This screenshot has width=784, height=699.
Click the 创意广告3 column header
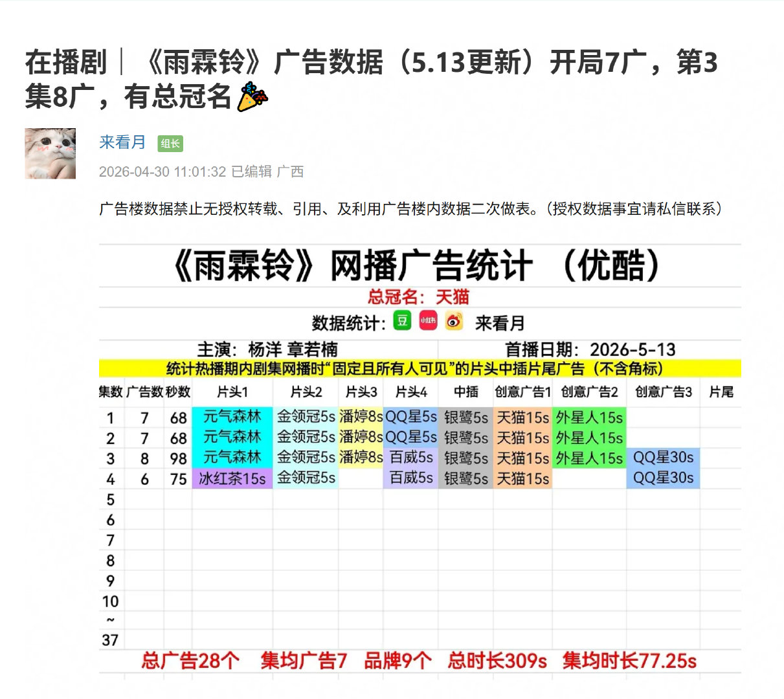coord(664,392)
